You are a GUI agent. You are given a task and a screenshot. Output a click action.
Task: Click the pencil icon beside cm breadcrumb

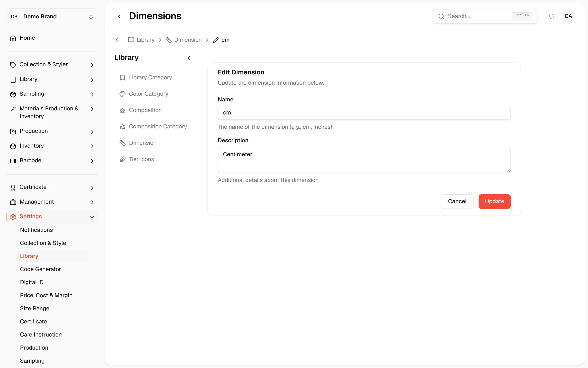click(216, 40)
